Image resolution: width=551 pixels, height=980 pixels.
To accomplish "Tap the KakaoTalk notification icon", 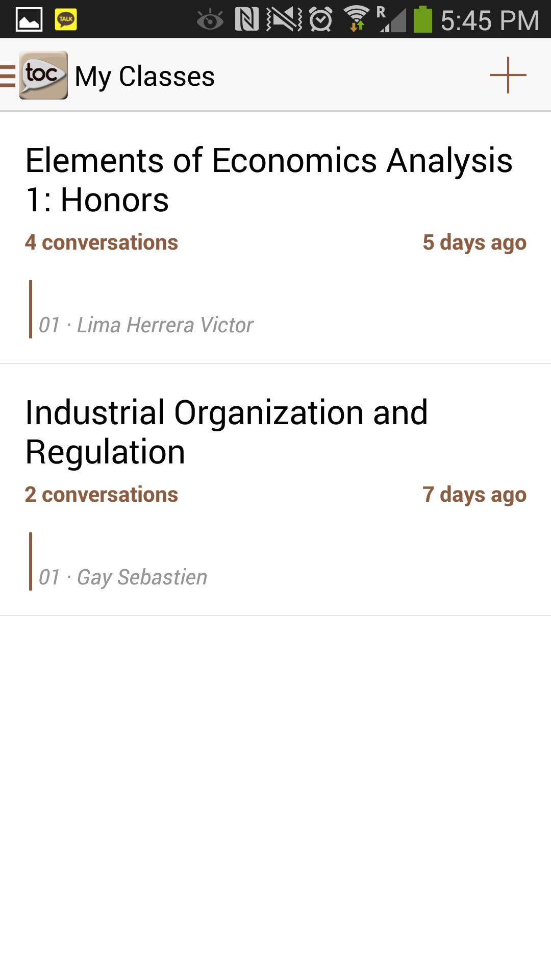I will (x=66, y=20).
